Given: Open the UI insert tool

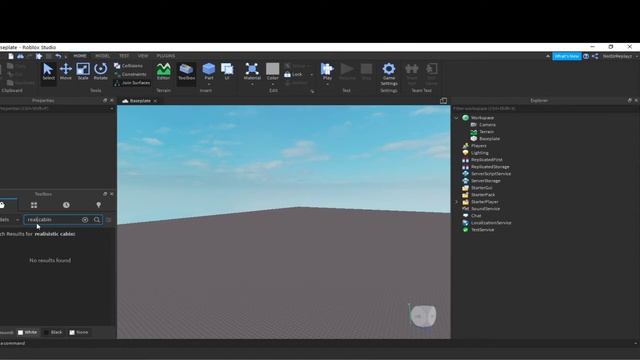Looking at the screenshot, I should tap(227, 71).
